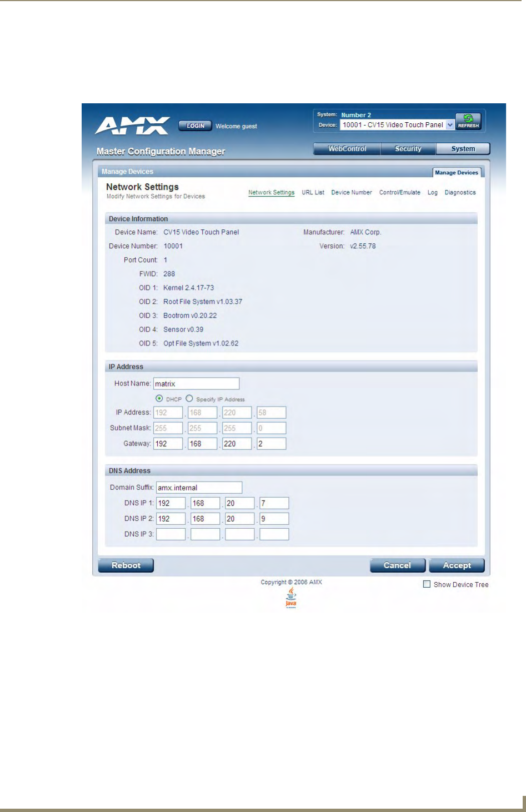This screenshot has height=812, width=526.
Task: Click the last DNS IP 2 octet showing 9
Action: click(x=274, y=519)
